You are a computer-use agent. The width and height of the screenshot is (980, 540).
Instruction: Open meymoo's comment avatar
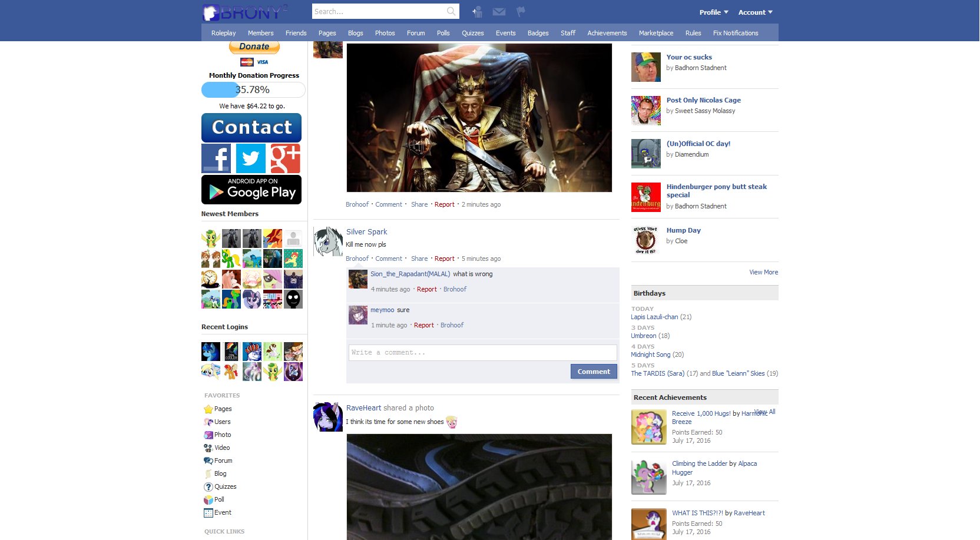[358, 315]
